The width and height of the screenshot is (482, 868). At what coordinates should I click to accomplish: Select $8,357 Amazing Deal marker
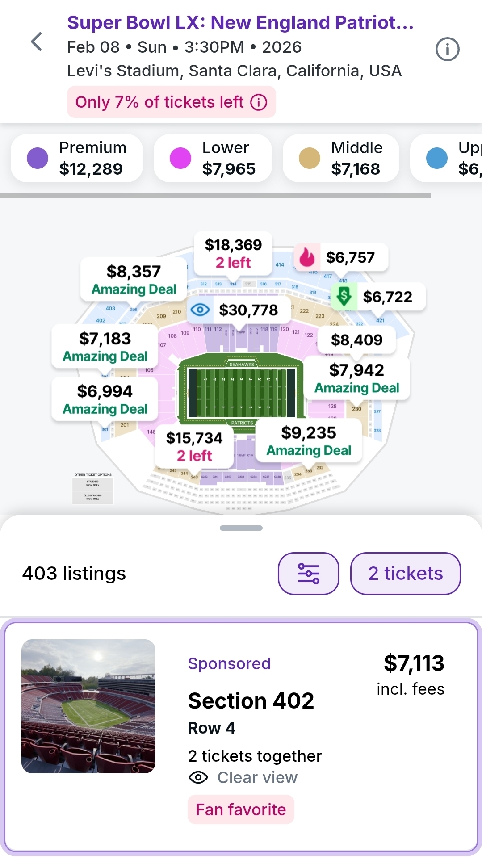(x=134, y=280)
